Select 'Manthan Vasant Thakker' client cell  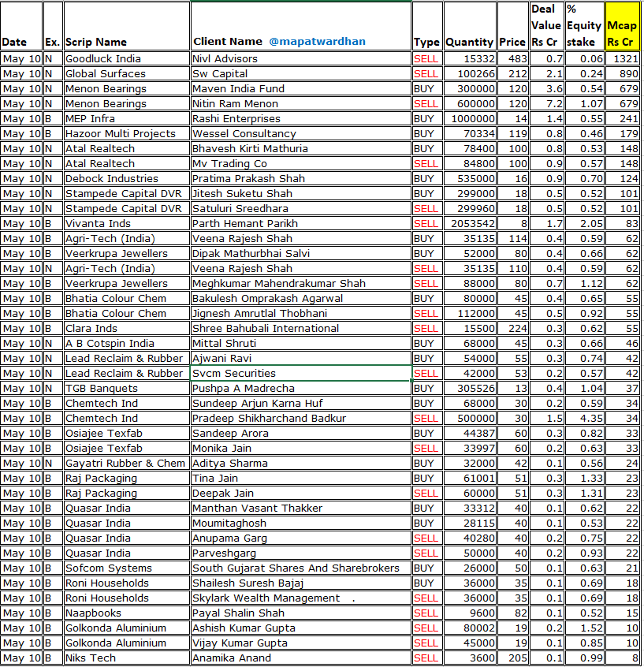[x=301, y=508]
